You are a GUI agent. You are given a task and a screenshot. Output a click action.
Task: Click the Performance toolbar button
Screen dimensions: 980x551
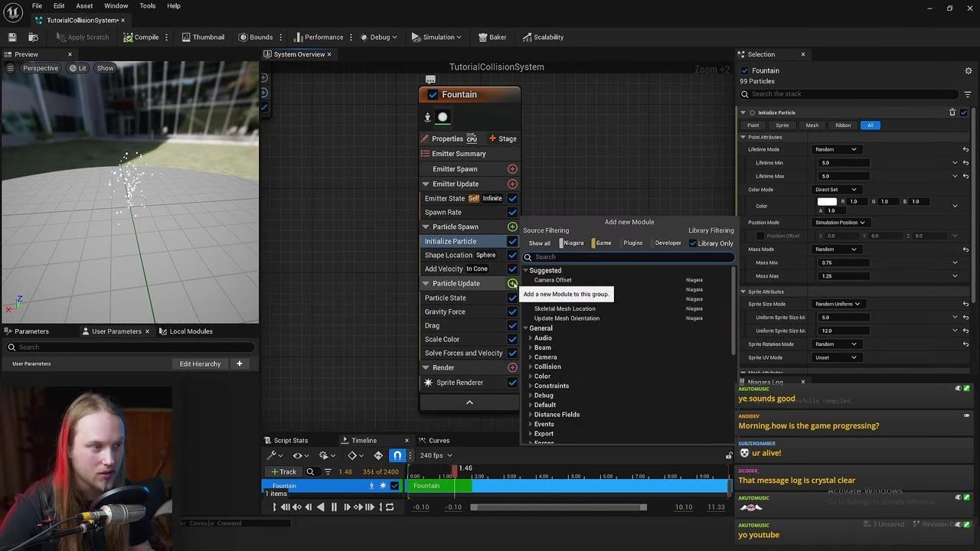318,37
